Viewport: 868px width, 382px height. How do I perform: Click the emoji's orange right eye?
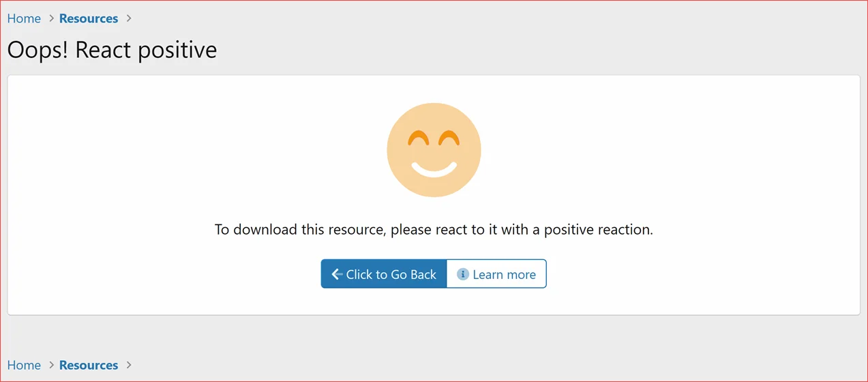449,140
